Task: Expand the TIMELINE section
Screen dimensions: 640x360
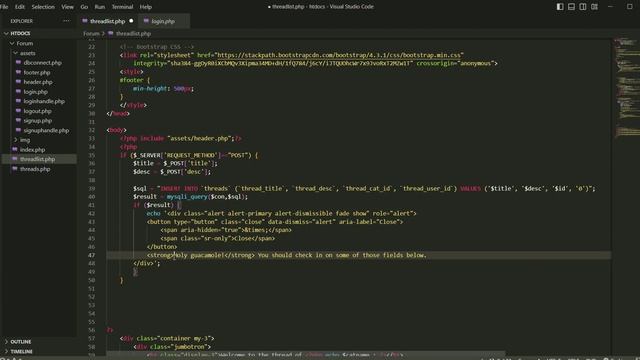Action: [21, 351]
